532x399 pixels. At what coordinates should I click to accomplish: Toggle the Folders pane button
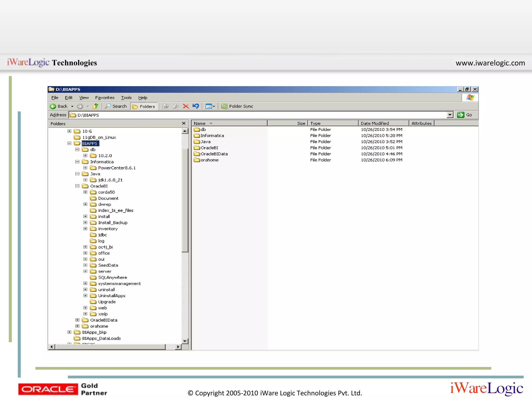144,106
